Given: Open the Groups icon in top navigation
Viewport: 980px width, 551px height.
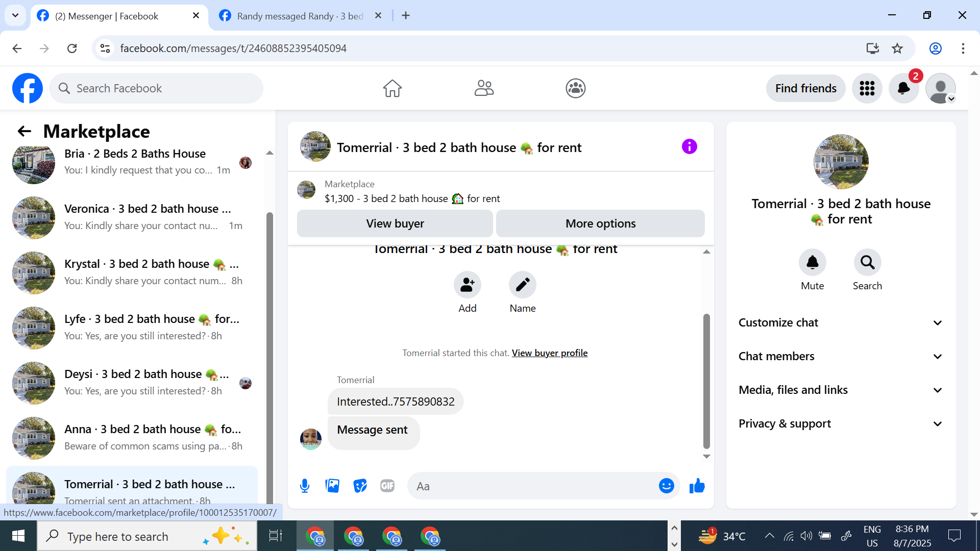Looking at the screenshot, I should tap(575, 88).
